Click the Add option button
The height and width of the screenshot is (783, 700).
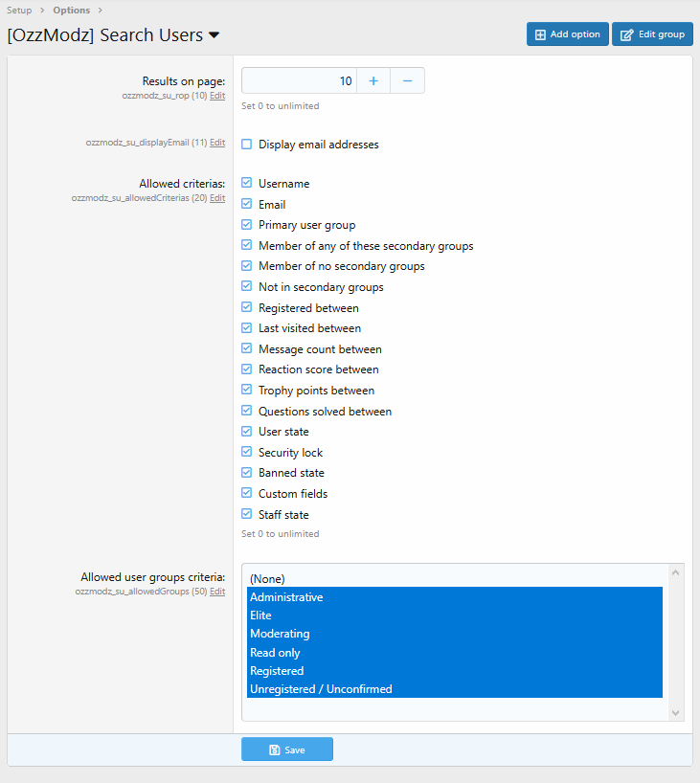point(567,34)
